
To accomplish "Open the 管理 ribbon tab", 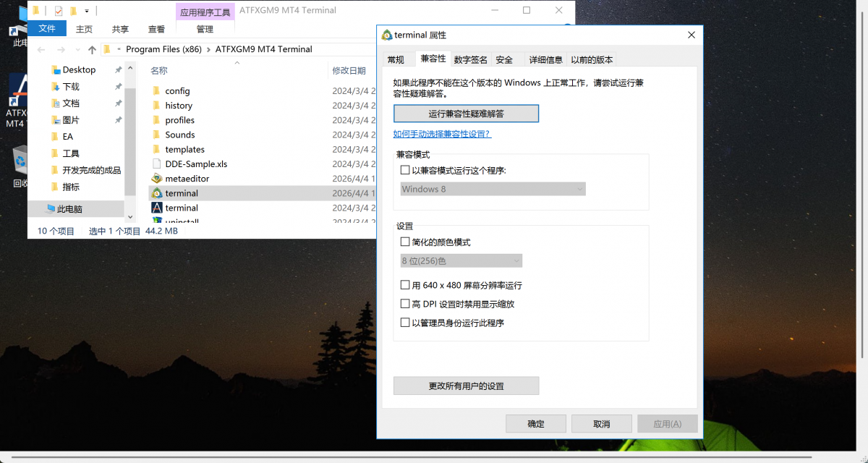I will [205, 29].
